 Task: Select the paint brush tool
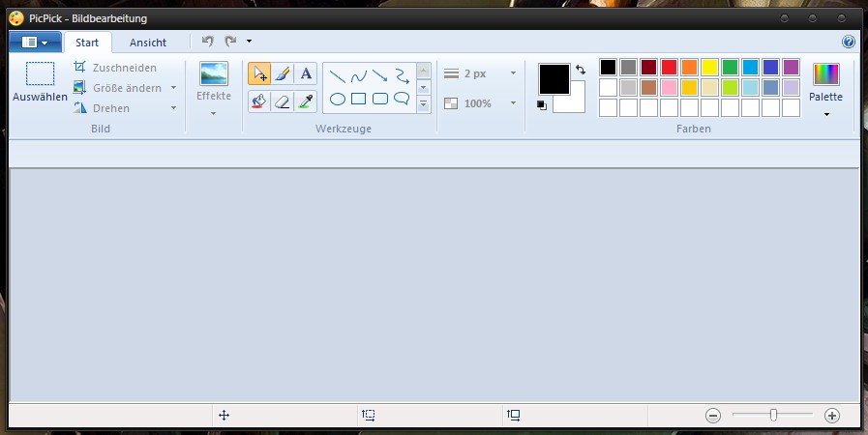(283, 74)
